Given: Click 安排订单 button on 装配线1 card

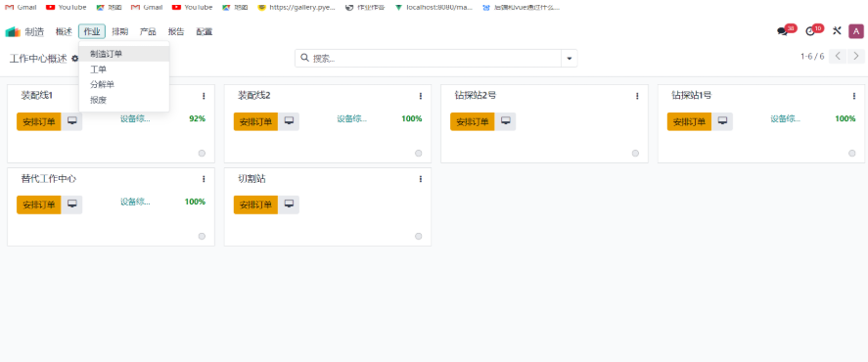Looking at the screenshot, I should click(x=39, y=121).
